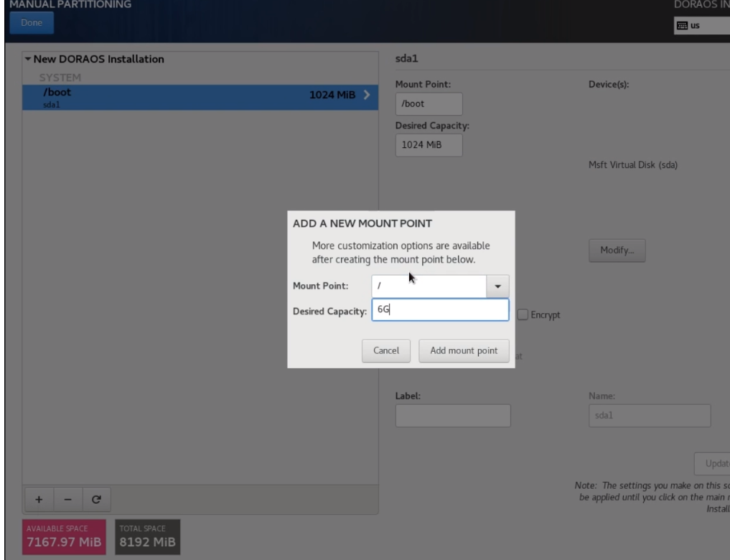Click the Total Space 8192 MiB indicator
730x560 pixels.
(146, 536)
